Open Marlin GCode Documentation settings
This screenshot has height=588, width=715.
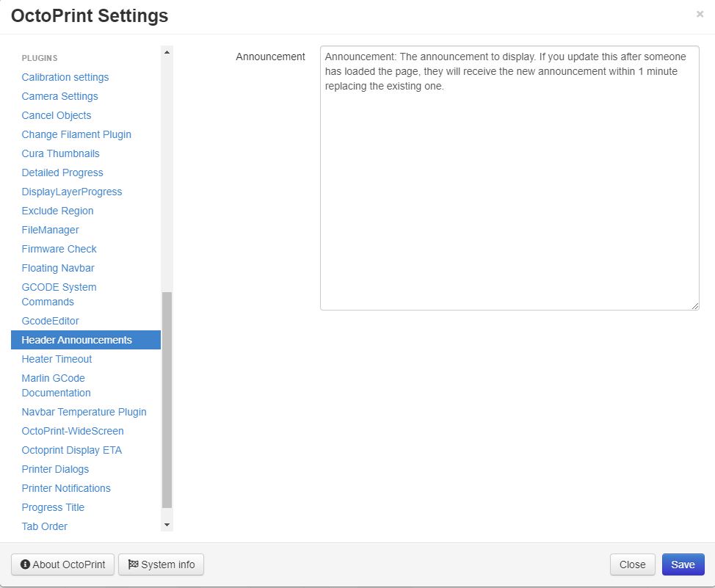[x=56, y=386]
